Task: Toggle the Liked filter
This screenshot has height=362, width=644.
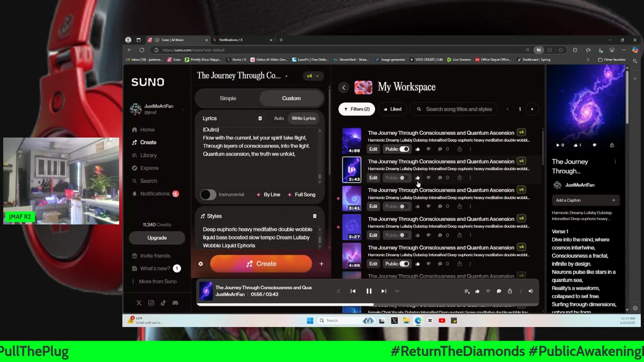Action: (392, 109)
